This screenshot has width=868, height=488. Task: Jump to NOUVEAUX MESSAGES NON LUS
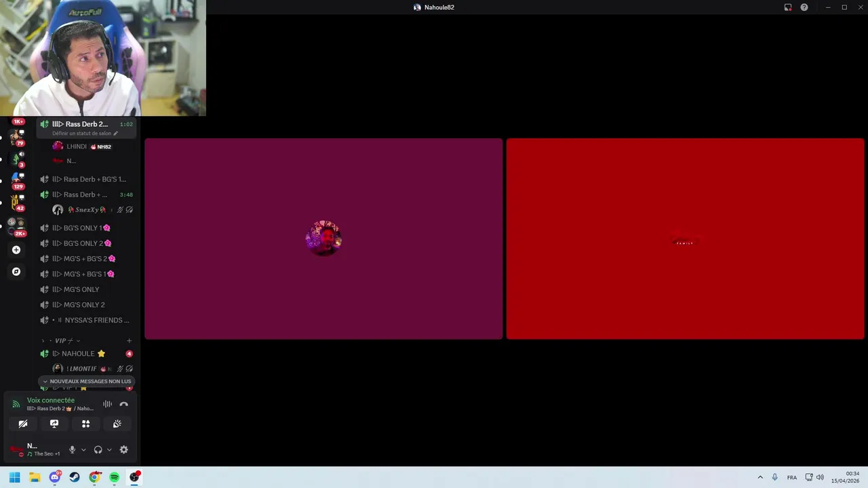pyautogui.click(x=85, y=382)
